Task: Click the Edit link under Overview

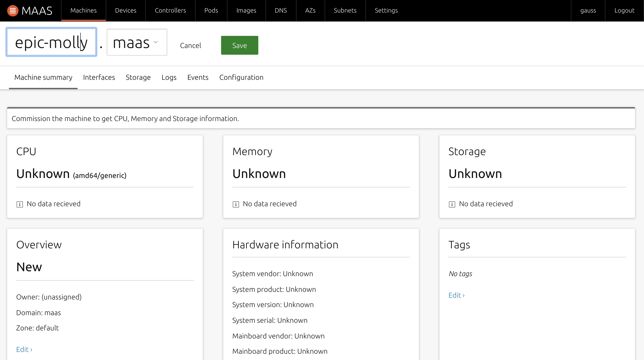Action: [24, 349]
